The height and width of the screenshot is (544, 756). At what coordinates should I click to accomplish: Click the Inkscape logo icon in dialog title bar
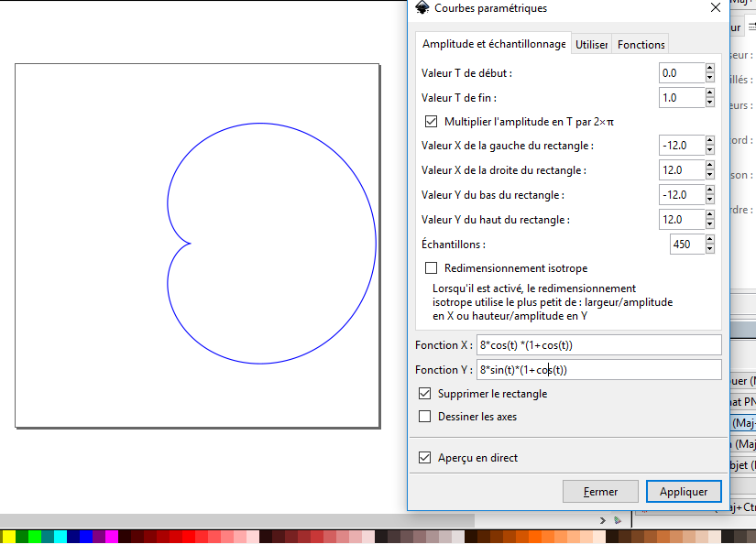pyautogui.click(x=422, y=7)
